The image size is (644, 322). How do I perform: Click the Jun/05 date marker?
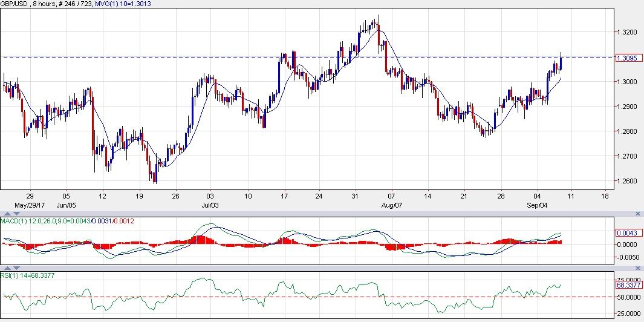[x=67, y=205]
